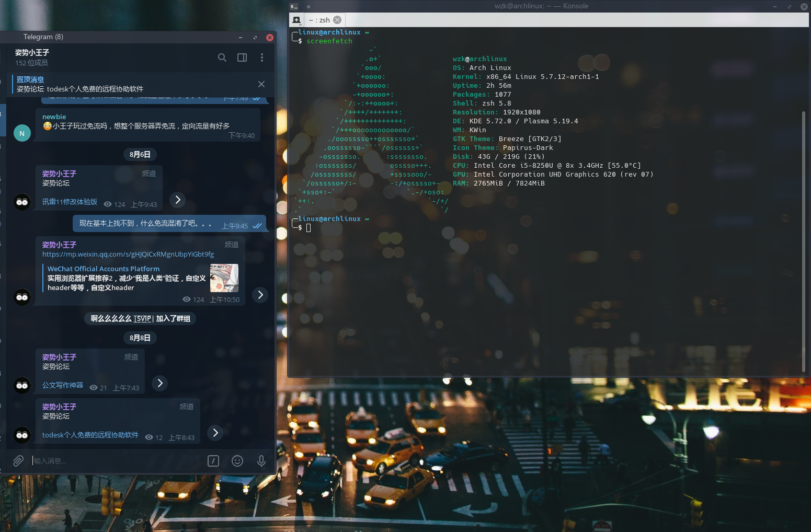Click owl avatar beside the 公文写作神器 post
The height and width of the screenshot is (532, 811).
click(x=22, y=385)
